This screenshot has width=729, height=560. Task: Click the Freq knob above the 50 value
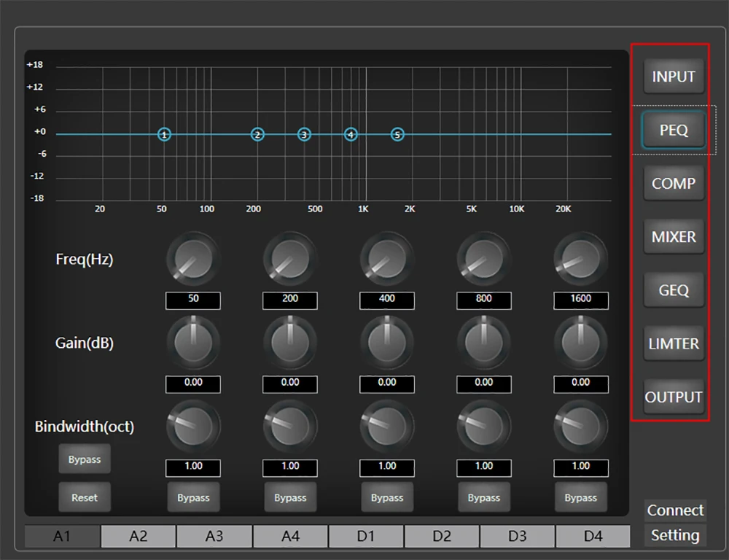click(193, 259)
